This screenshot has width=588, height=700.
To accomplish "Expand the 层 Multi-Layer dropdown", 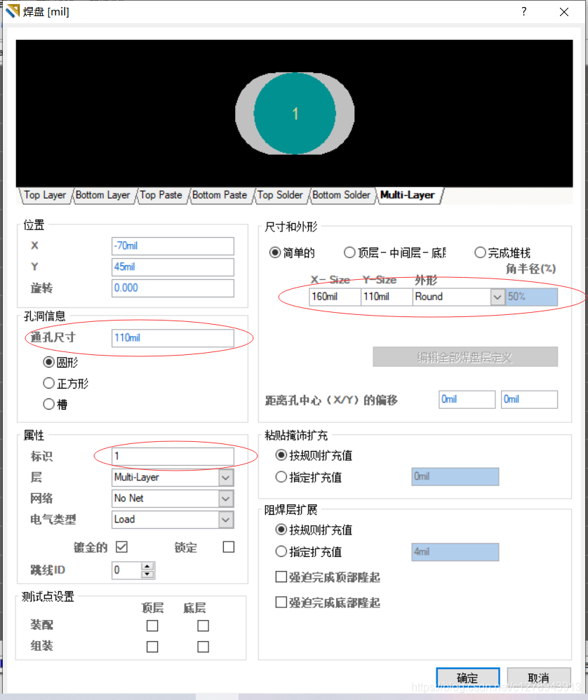I will coord(226,478).
